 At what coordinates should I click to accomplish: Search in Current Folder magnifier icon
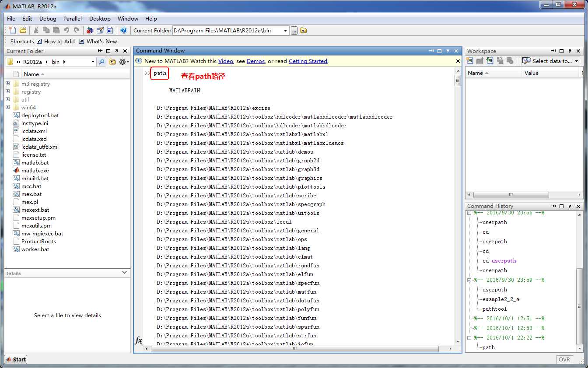click(x=101, y=62)
